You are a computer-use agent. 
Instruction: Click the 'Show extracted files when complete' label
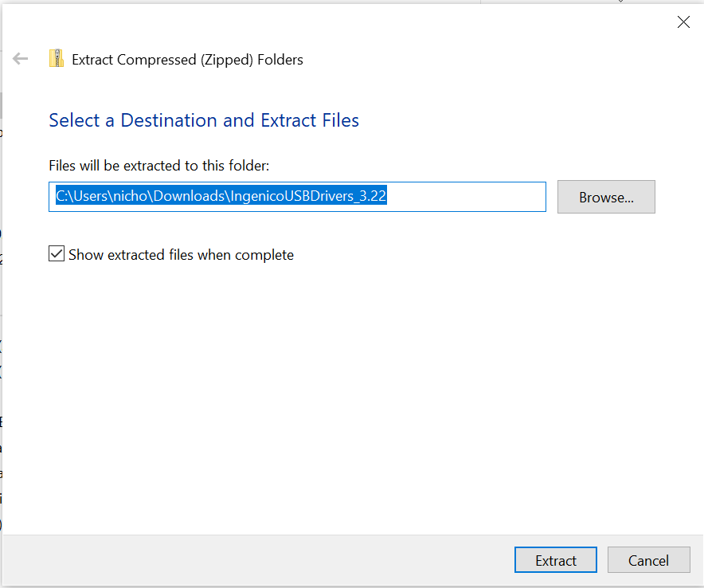(x=181, y=255)
